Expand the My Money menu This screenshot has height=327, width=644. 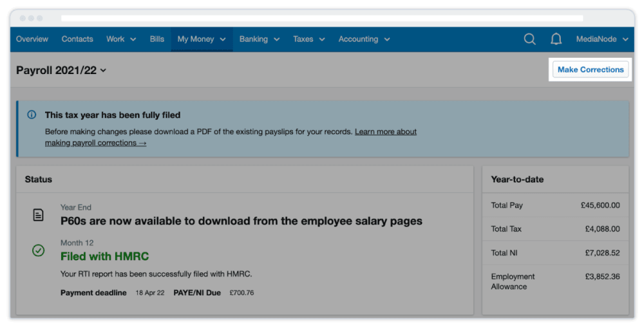[x=202, y=39]
